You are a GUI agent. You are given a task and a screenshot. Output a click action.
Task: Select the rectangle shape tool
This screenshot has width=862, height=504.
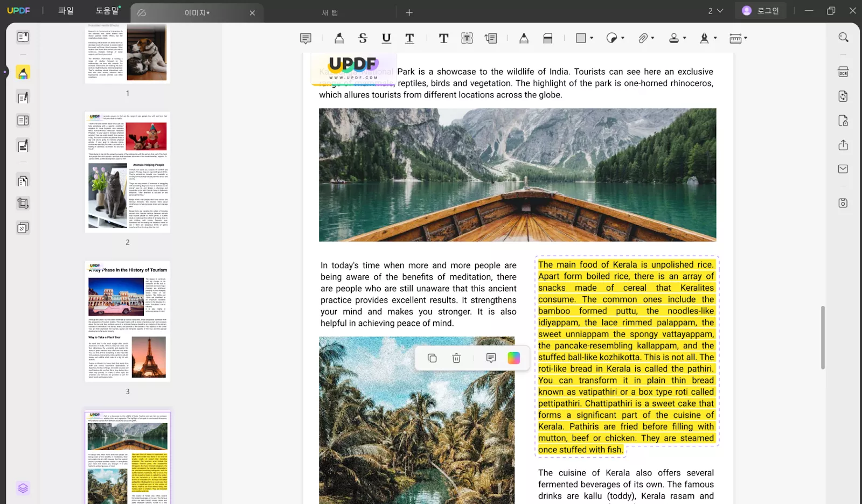[x=581, y=38]
